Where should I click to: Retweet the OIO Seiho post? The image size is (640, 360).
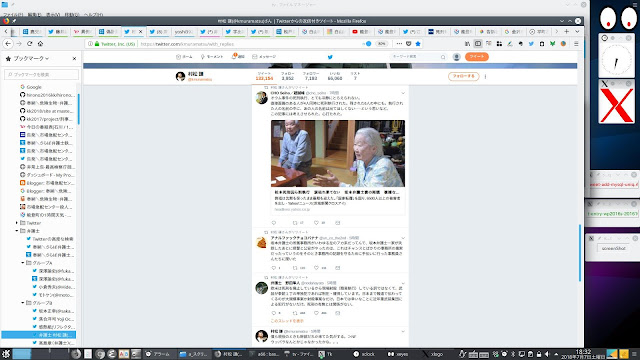295,223
